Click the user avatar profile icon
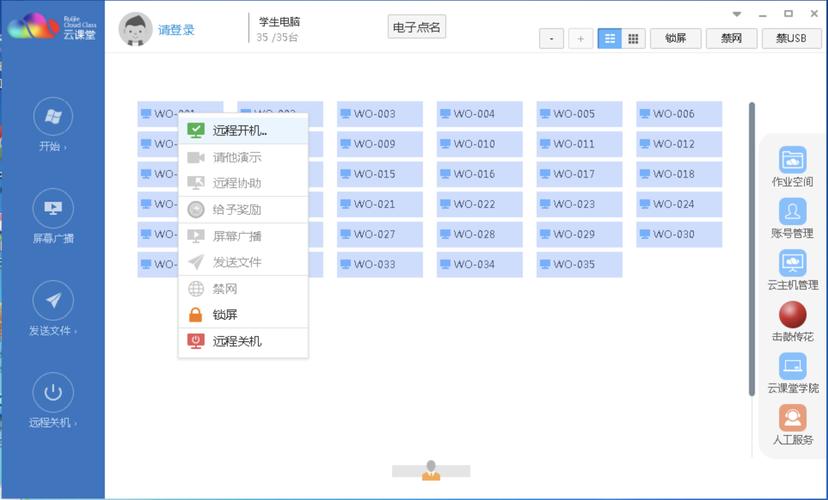Screen dimensions: 828x500 coord(135,29)
